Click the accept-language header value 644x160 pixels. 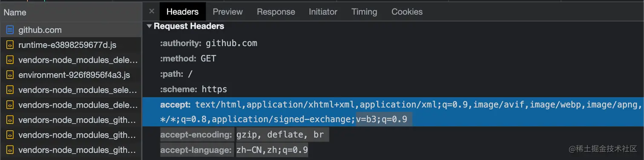(272, 150)
